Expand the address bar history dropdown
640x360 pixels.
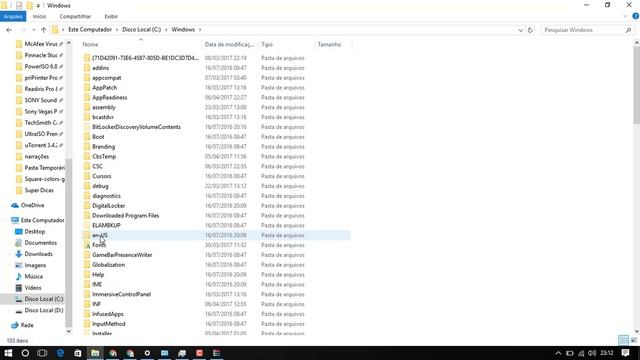pos(520,30)
